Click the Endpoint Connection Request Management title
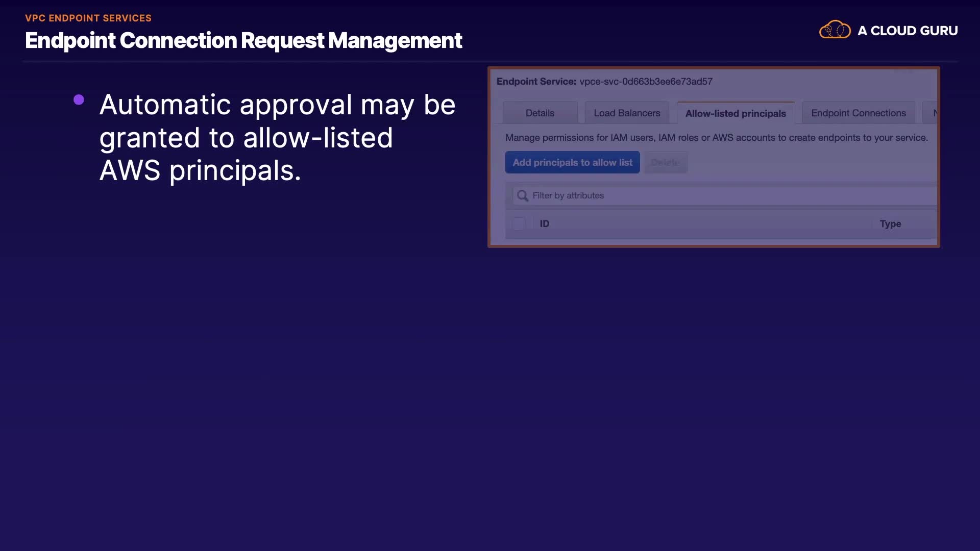980x551 pixels. (243, 40)
